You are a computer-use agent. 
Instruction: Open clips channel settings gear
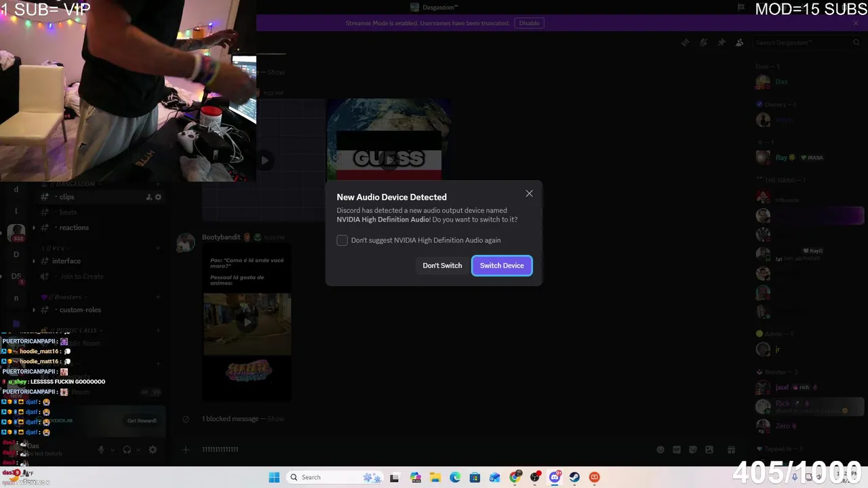click(159, 197)
